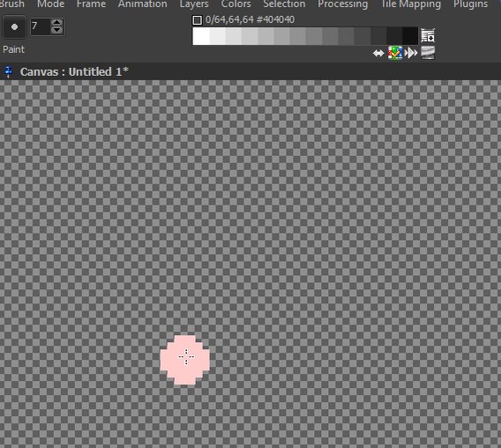
Task: Increase brush size with the up arrow
Action: [56, 23]
